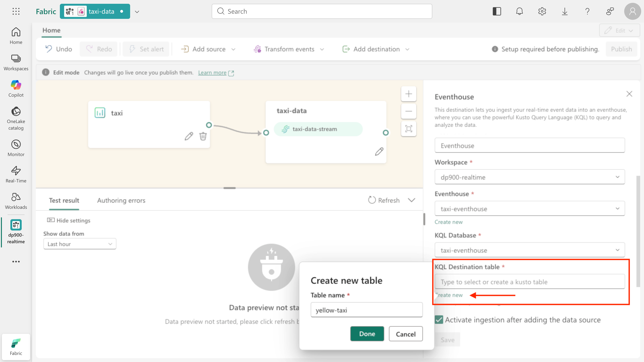Screen dimensions: 644x362
Task: Refresh the test result preview
Action: 384,200
